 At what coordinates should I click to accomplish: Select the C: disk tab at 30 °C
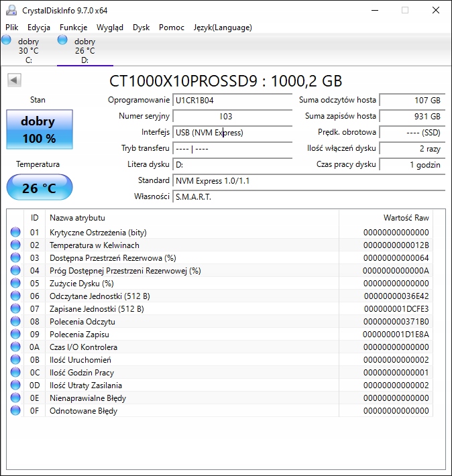coord(28,51)
